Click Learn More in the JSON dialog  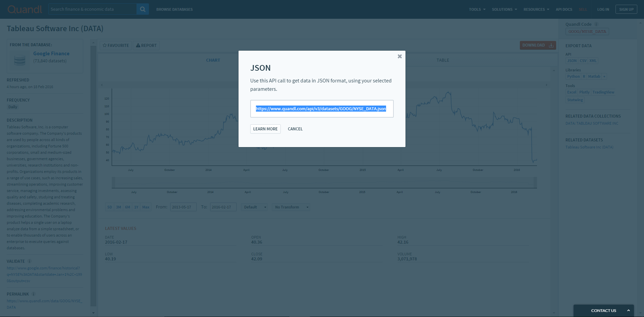[265, 129]
